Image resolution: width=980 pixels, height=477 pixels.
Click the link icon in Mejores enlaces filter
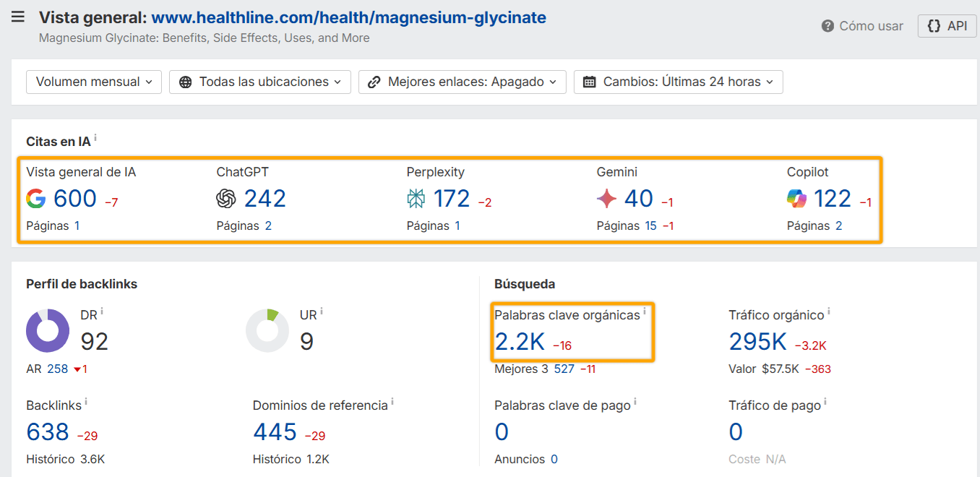coord(373,82)
